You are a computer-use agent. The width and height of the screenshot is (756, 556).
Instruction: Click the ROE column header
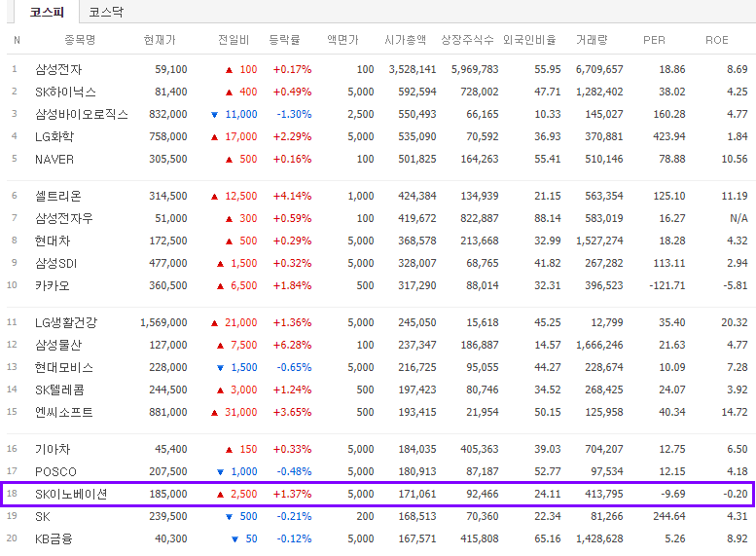(716, 40)
